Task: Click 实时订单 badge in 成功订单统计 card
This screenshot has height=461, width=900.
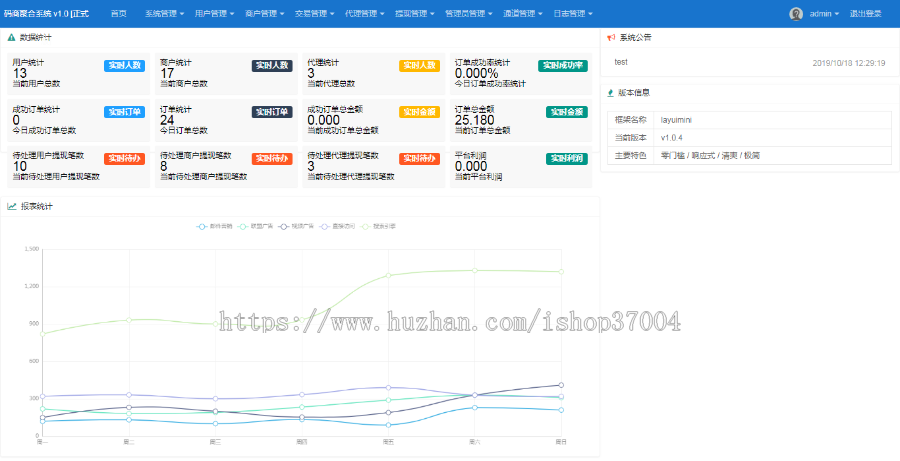Action: [125, 112]
